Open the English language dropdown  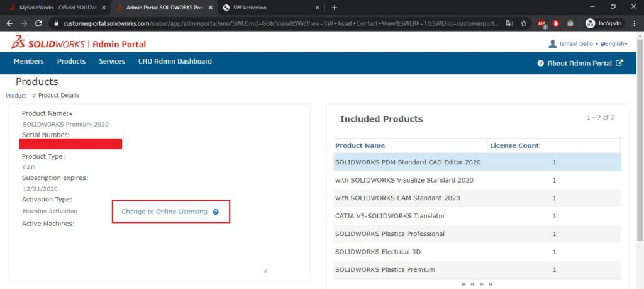(x=614, y=43)
